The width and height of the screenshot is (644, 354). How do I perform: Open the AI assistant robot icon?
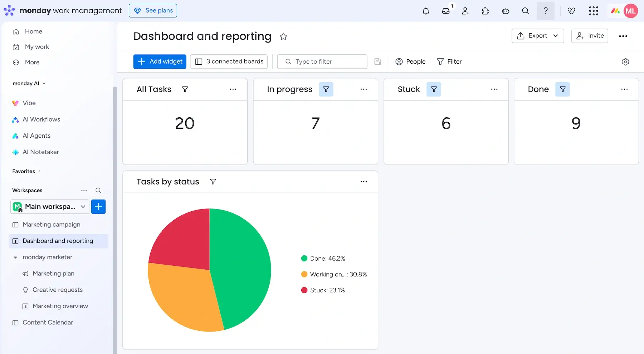506,11
